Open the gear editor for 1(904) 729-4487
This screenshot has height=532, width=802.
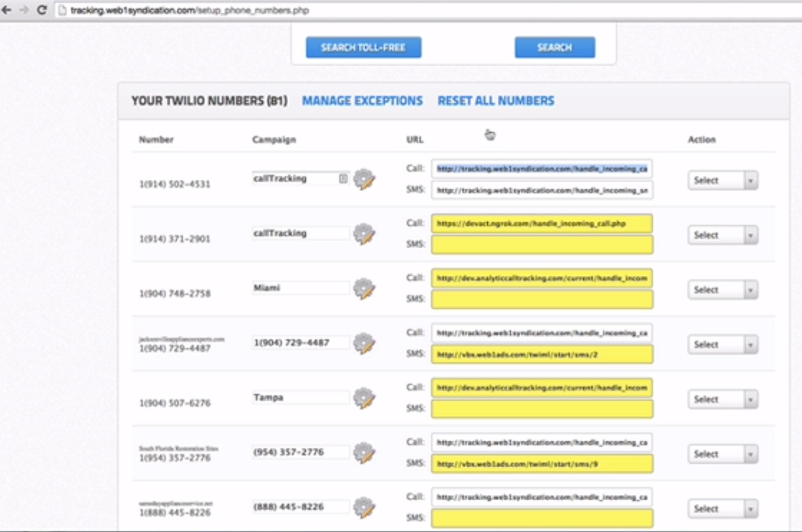coord(364,344)
